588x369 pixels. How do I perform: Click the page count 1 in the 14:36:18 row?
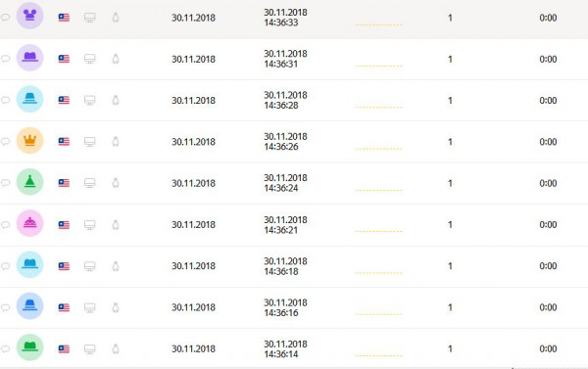coord(450,266)
